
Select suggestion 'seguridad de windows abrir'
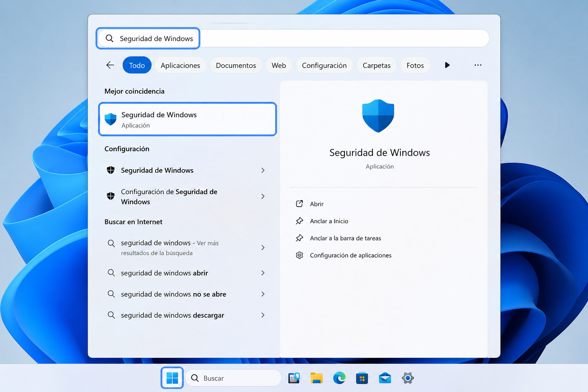coord(186,273)
